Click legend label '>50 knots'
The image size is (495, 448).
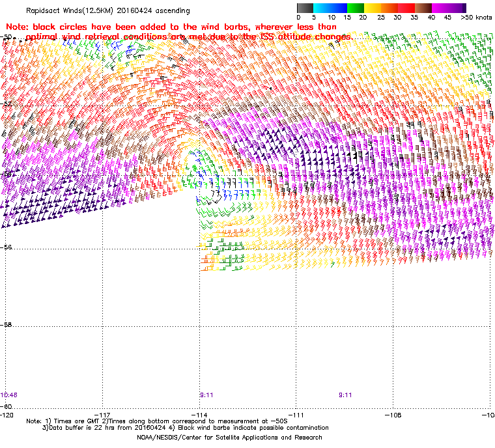point(476,18)
